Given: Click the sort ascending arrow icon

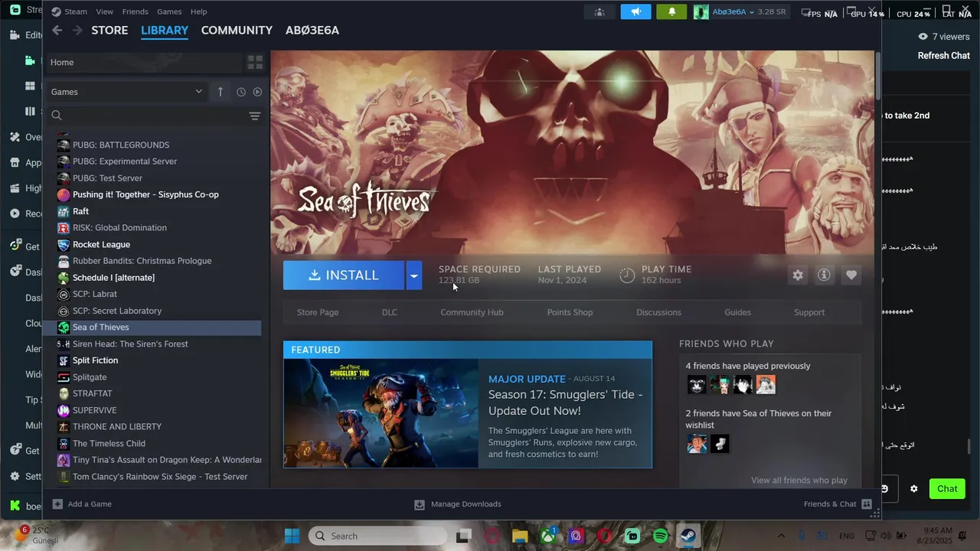Looking at the screenshot, I should pyautogui.click(x=220, y=92).
